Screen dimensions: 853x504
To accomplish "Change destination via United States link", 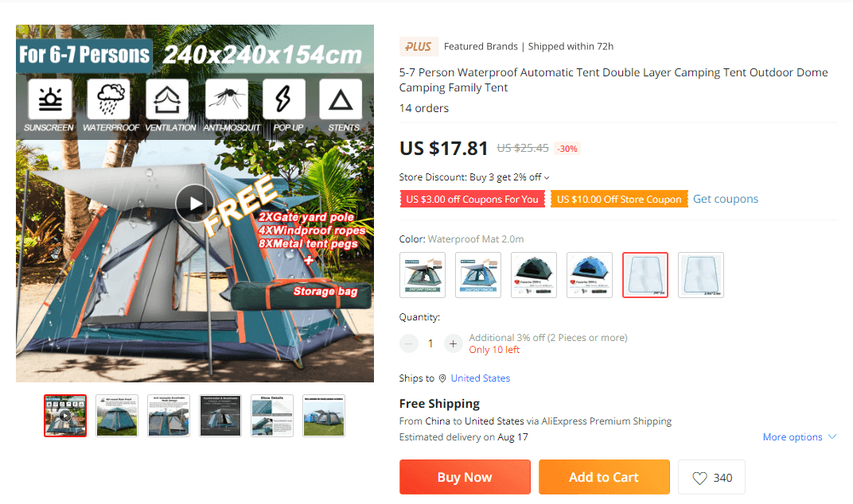I will click(x=481, y=378).
